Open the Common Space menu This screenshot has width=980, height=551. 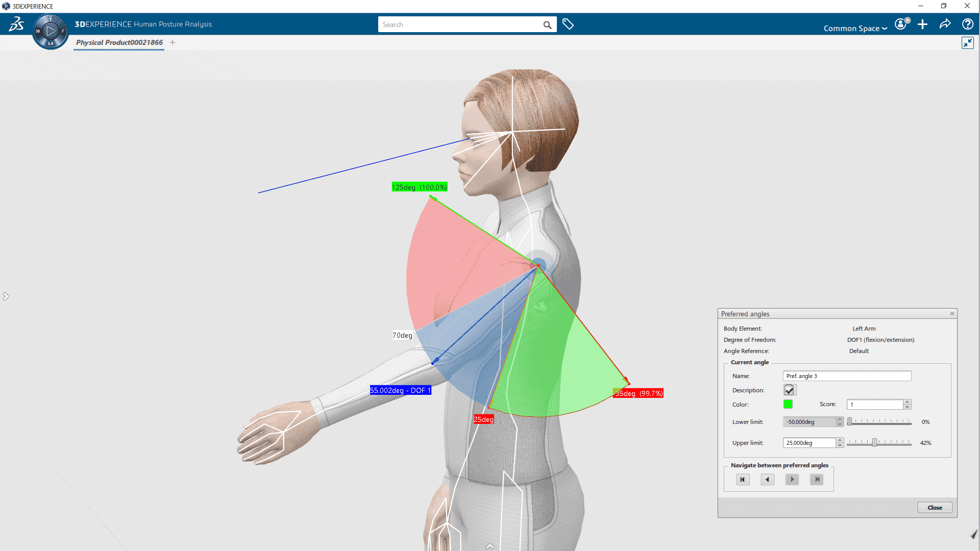tap(855, 28)
